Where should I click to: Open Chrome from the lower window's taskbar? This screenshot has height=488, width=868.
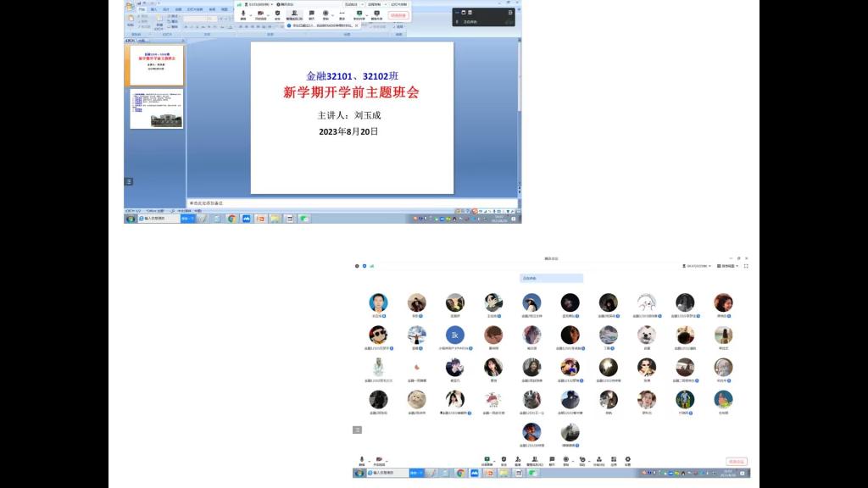click(460, 473)
